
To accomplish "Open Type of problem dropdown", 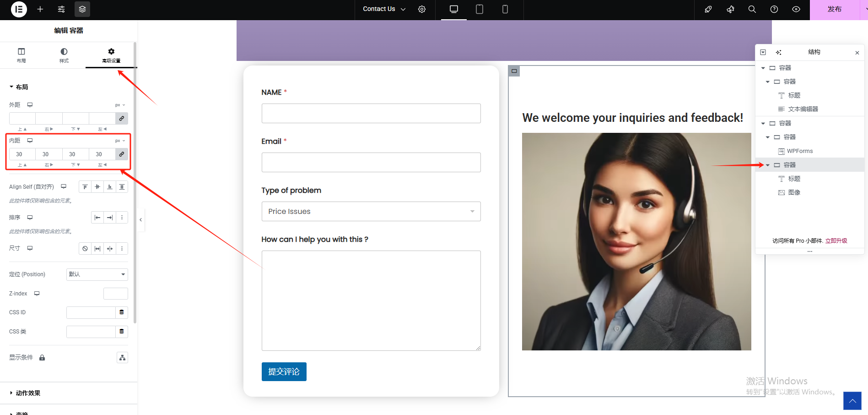I will pos(371,212).
